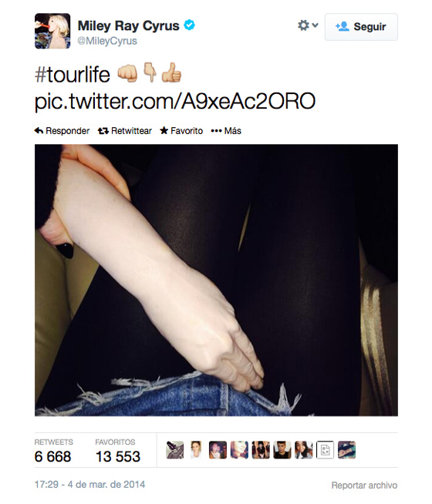This screenshot has height=504, width=432.
Task: Expand the Más three-dots menu
Action: (x=216, y=131)
